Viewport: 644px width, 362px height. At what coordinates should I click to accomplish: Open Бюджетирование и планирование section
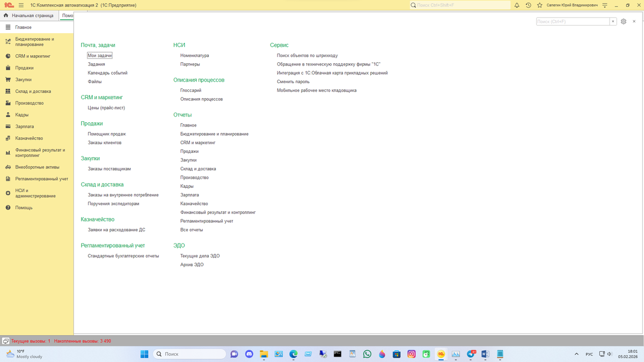(x=36, y=42)
